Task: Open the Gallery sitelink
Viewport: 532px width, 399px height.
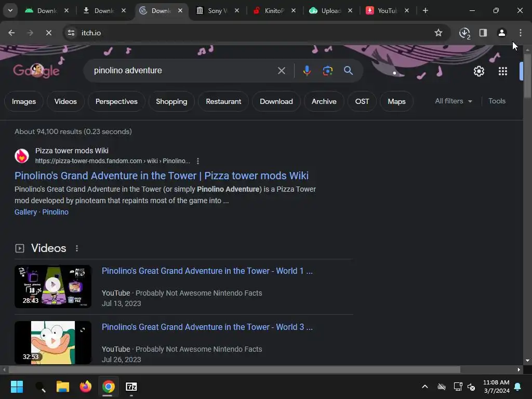Action: tap(25, 212)
